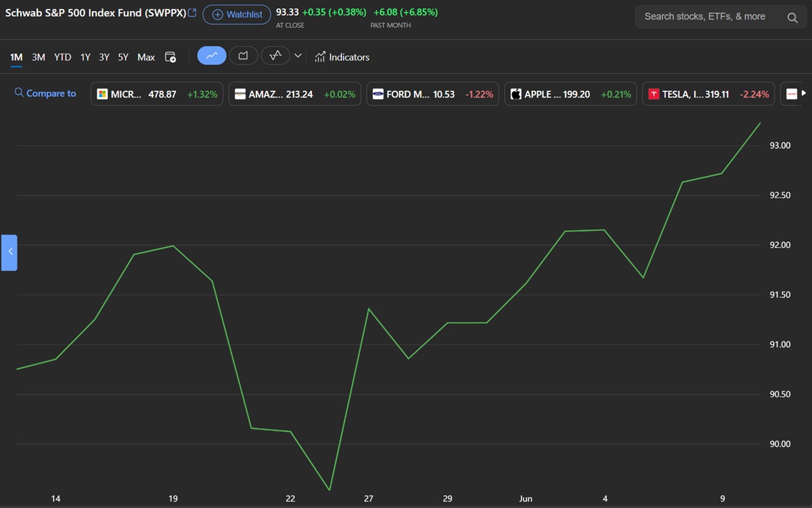Click the Microsoft logo icon
This screenshot has height=508, width=812.
[x=102, y=94]
